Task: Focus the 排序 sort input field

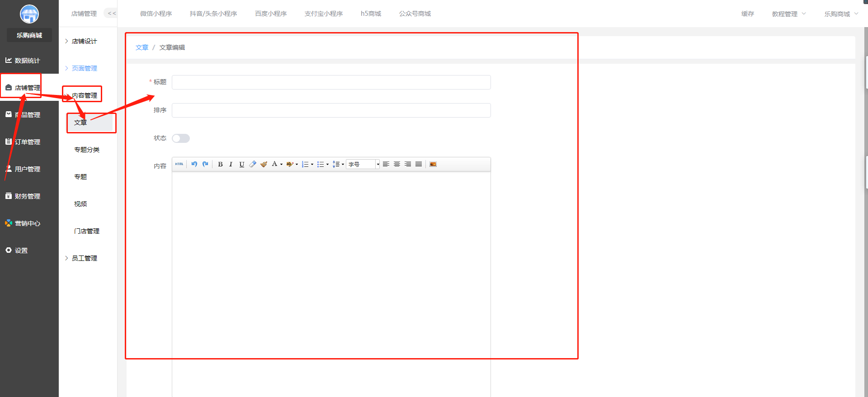Action: click(x=331, y=110)
